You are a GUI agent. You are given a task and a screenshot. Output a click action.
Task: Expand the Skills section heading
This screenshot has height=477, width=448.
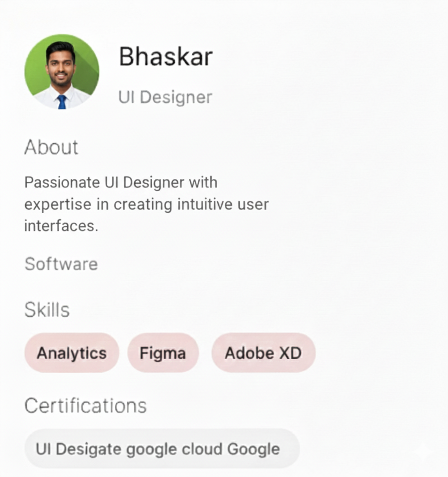pyautogui.click(x=47, y=310)
